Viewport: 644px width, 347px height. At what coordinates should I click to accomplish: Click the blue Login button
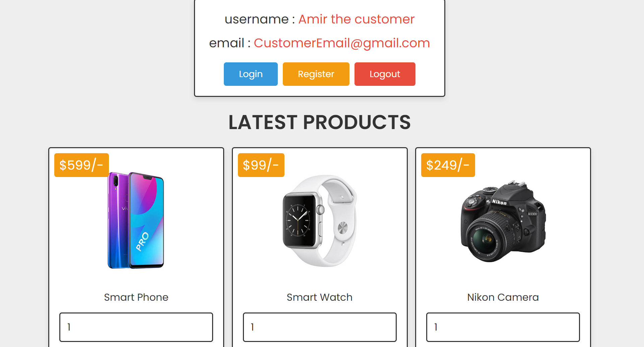pyautogui.click(x=251, y=74)
